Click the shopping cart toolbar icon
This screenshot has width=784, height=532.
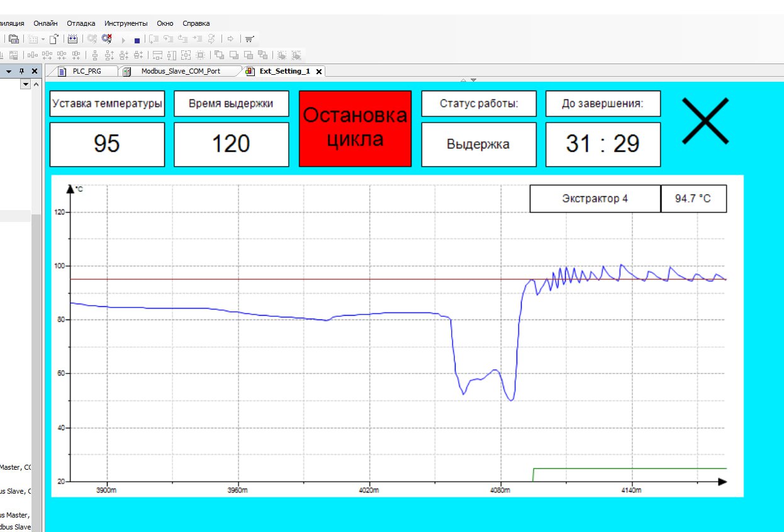coord(249,39)
